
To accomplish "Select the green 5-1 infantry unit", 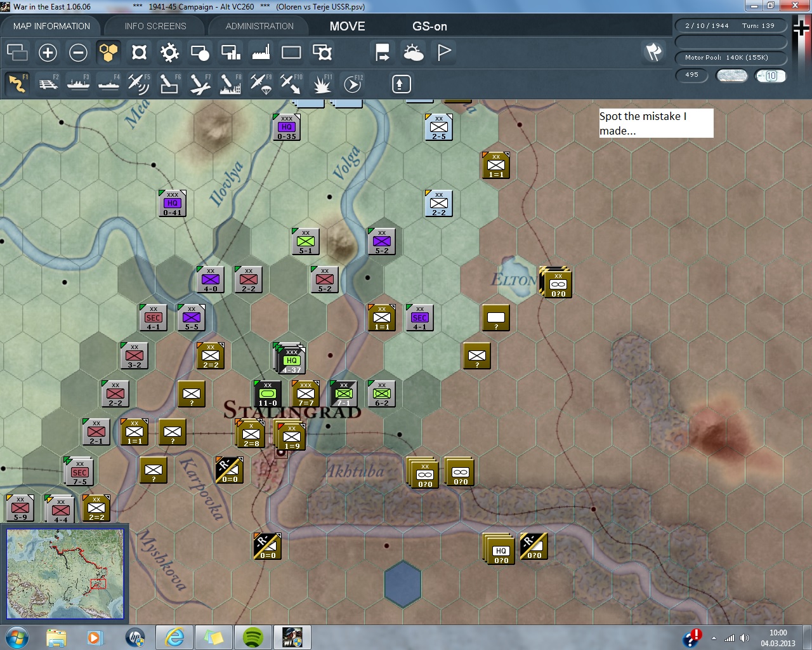I will (x=306, y=241).
